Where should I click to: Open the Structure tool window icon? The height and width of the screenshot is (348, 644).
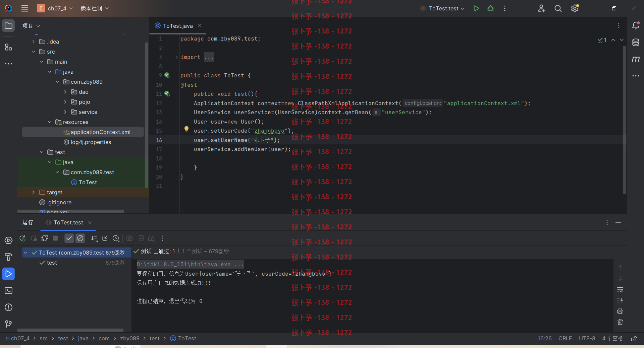(x=8, y=47)
